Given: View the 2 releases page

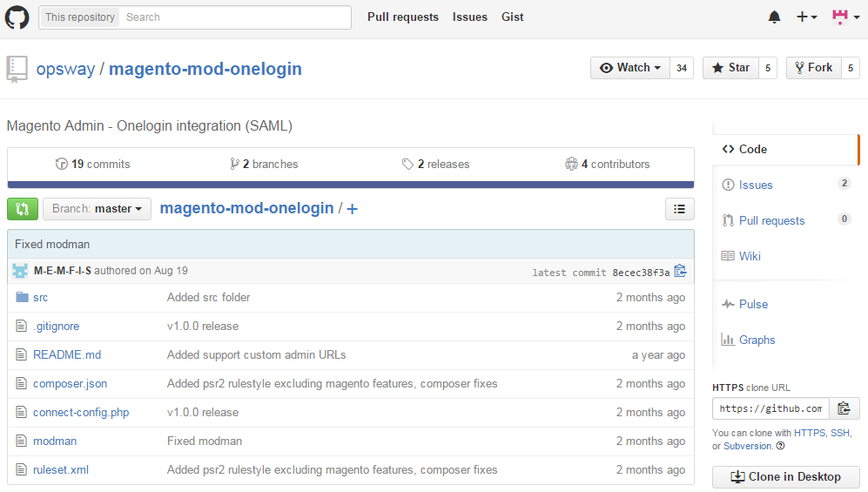Looking at the screenshot, I should (x=435, y=164).
